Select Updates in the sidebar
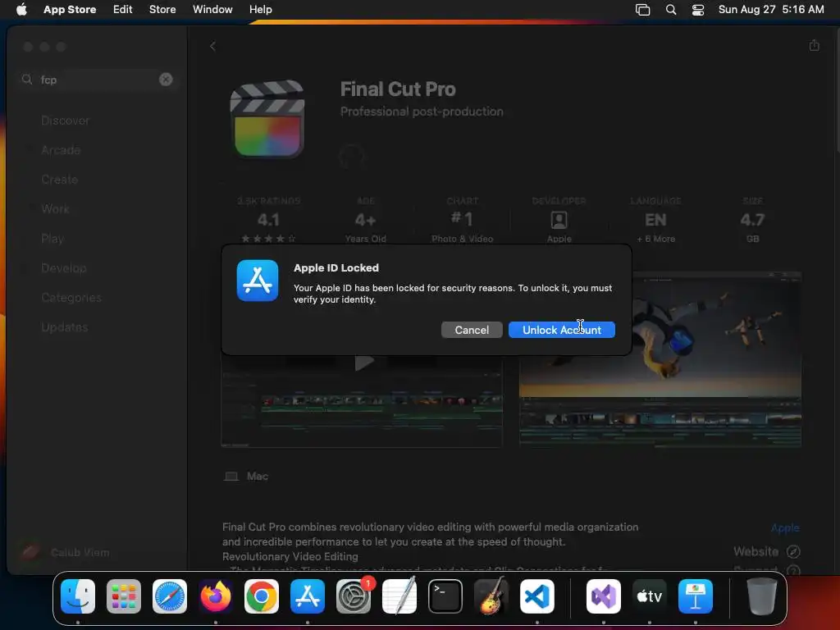 click(x=64, y=326)
